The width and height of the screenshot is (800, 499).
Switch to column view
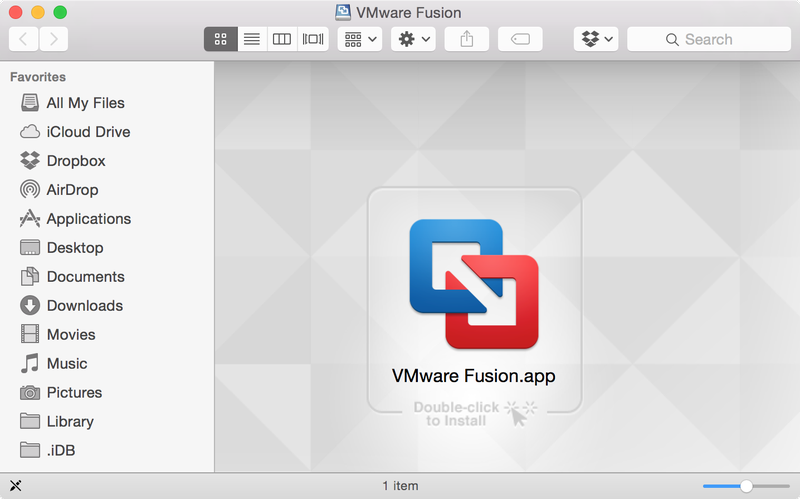pos(282,39)
